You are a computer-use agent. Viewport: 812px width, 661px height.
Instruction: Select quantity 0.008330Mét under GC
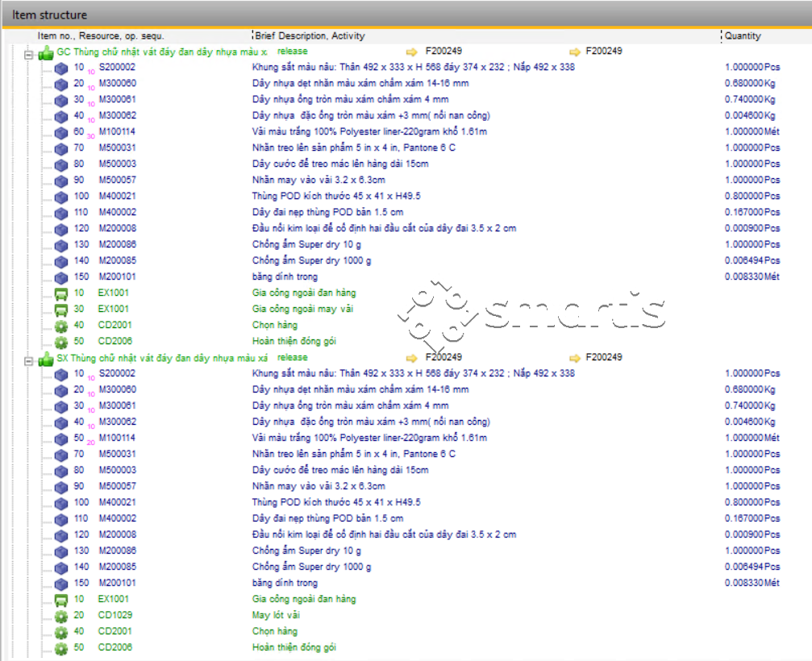(x=752, y=276)
